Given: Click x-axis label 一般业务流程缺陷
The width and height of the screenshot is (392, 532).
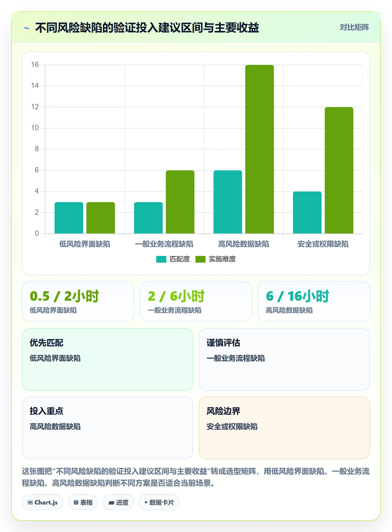Looking at the screenshot, I should pyautogui.click(x=164, y=244).
